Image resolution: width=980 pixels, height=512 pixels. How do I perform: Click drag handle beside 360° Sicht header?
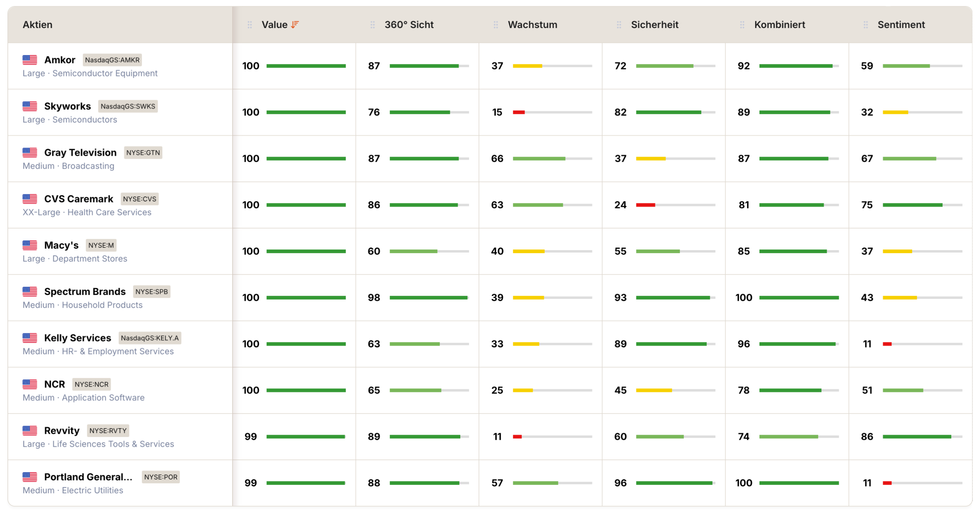tap(372, 25)
